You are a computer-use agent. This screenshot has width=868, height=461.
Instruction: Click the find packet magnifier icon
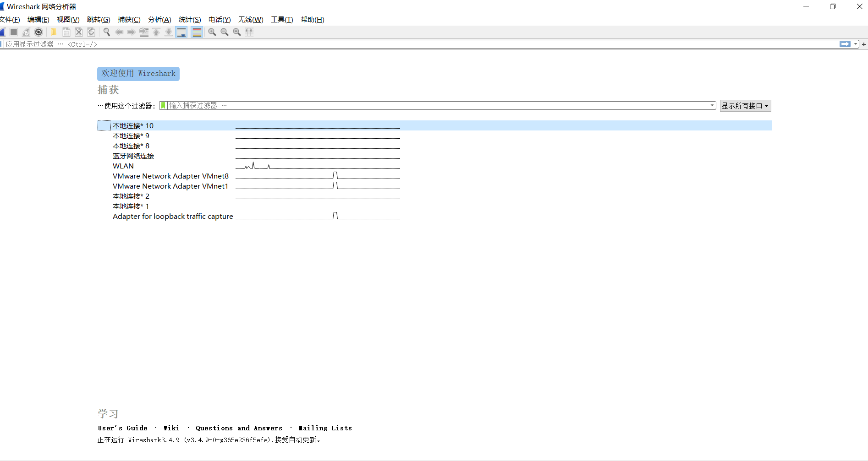106,32
